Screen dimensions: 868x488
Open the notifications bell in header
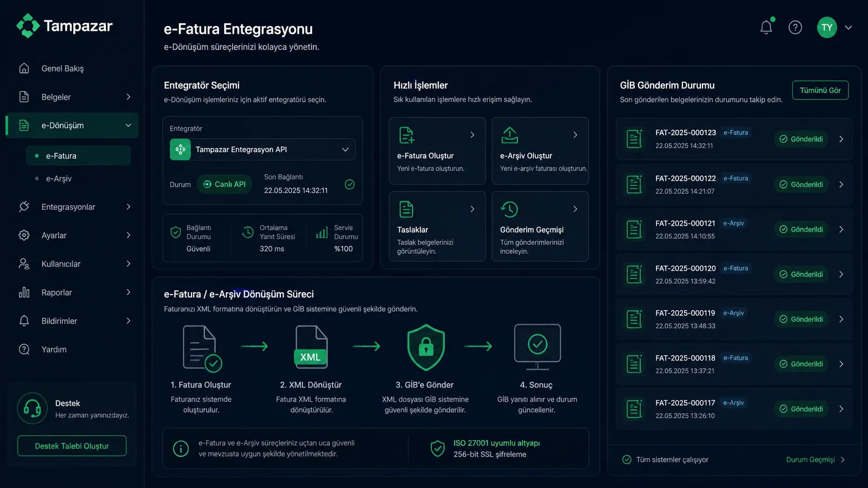[766, 27]
